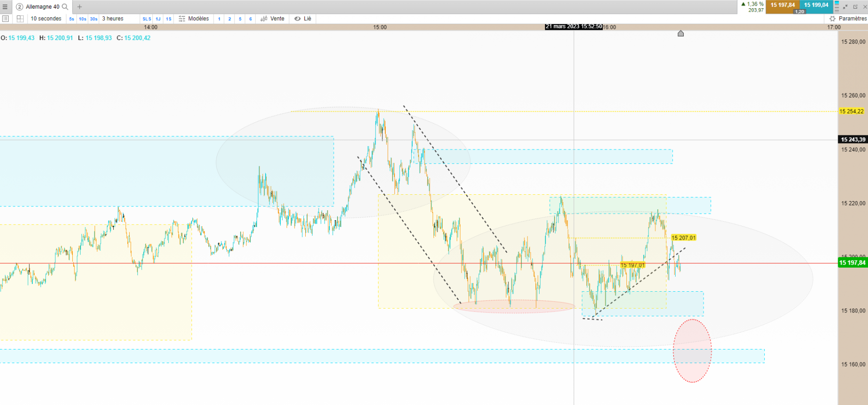Open the Vente order menu
This screenshot has width=868, height=405.
point(272,19)
